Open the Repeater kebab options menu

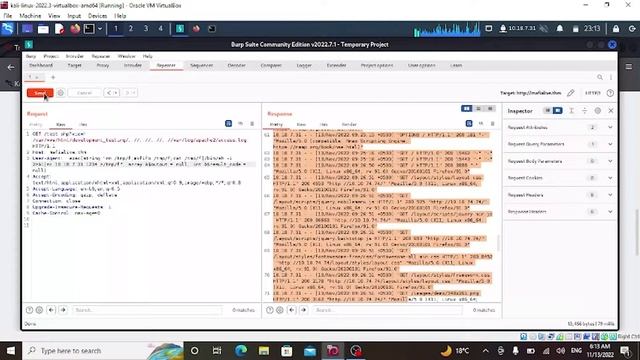point(611,77)
